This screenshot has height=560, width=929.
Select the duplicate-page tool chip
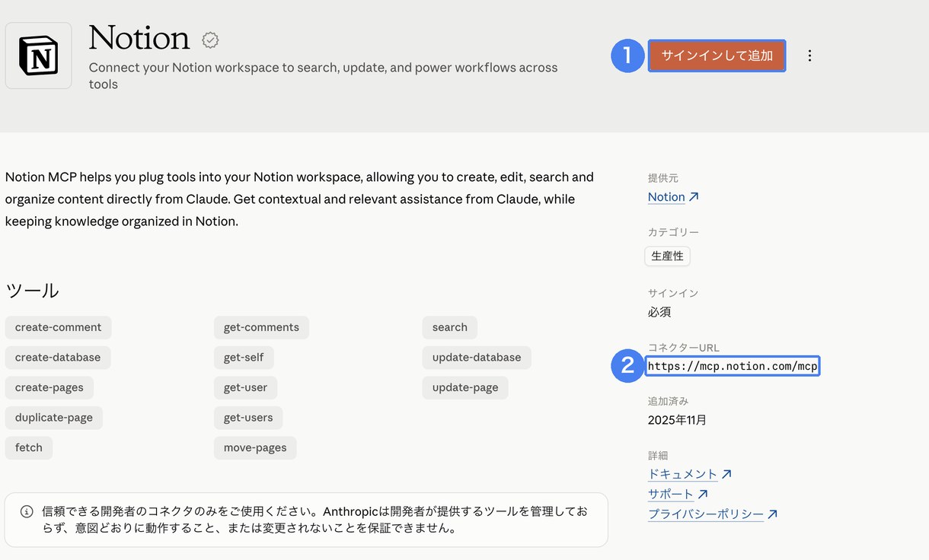[x=54, y=418]
